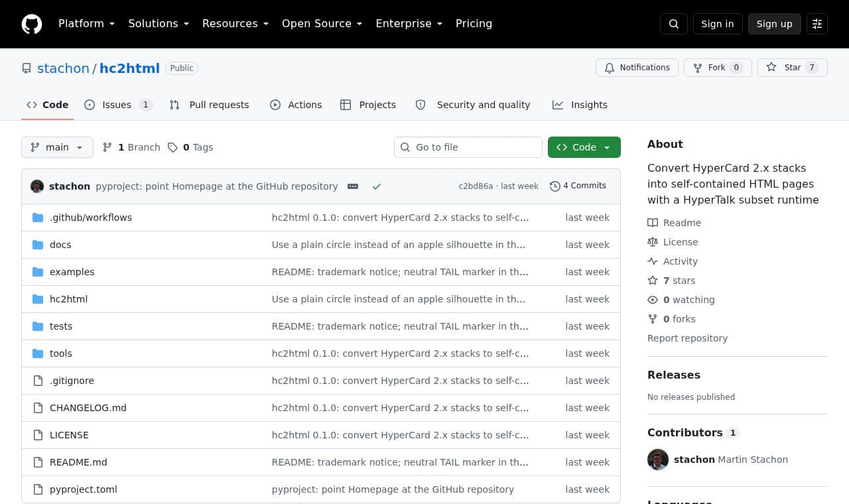Viewport: 849px width, 504px height.
Task: Open commit hash c2bd86a
Action: 476,186
